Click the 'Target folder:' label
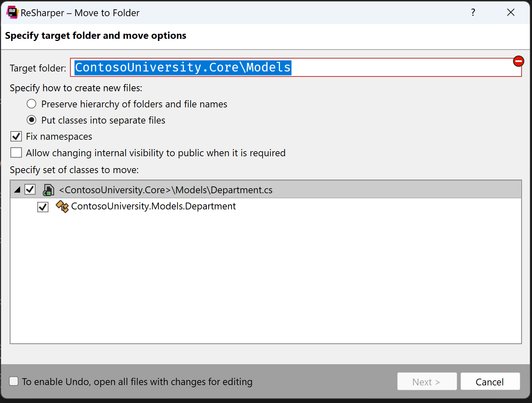Image resolution: width=532 pixels, height=403 pixels. (x=38, y=68)
